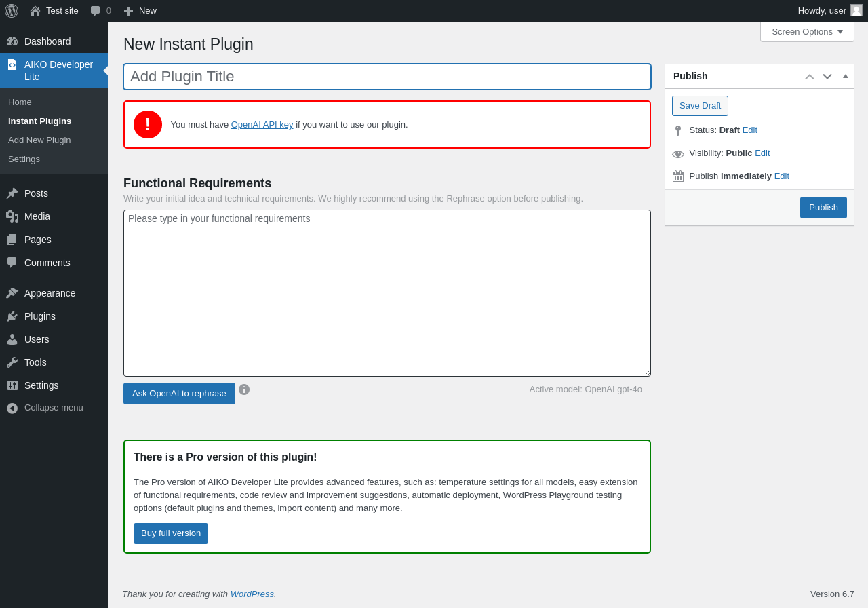Go to the Dashboard menu
The height and width of the screenshot is (608, 868).
(54, 41)
